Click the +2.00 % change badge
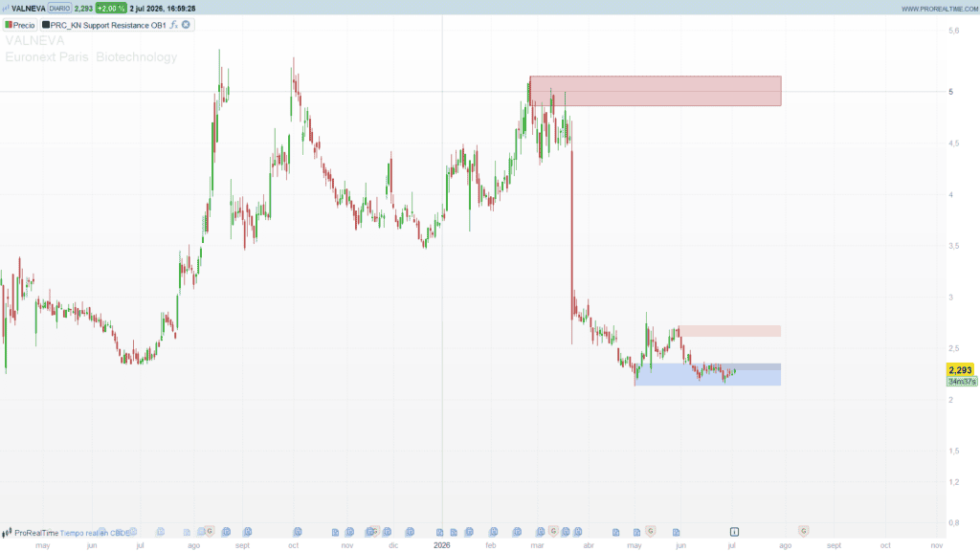This screenshot has width=980, height=551. pyautogui.click(x=111, y=8)
